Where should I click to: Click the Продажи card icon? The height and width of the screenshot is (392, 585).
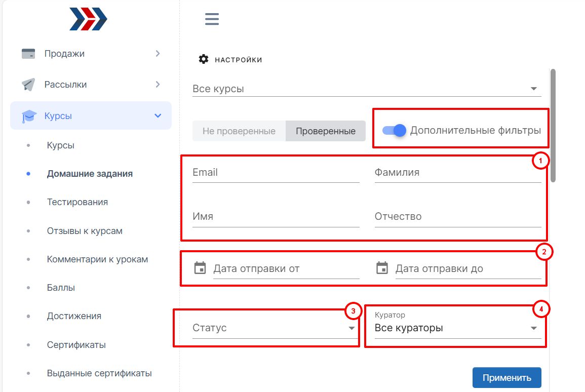click(28, 54)
